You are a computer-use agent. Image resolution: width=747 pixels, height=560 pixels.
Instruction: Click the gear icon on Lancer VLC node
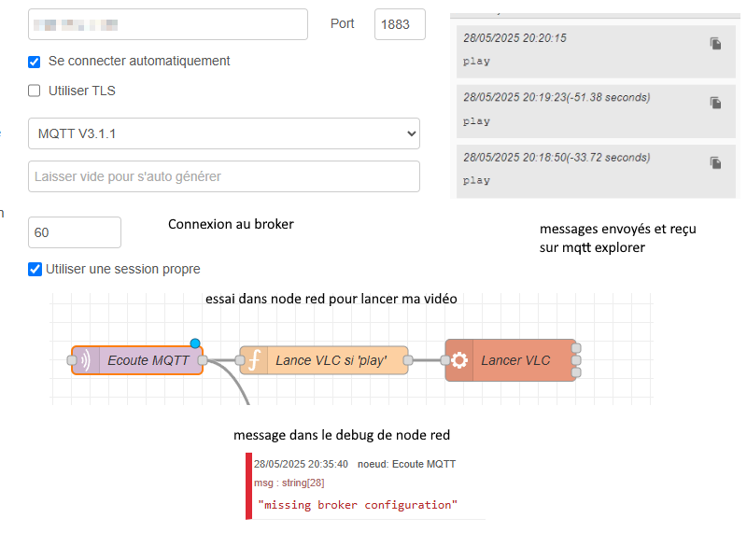459,360
